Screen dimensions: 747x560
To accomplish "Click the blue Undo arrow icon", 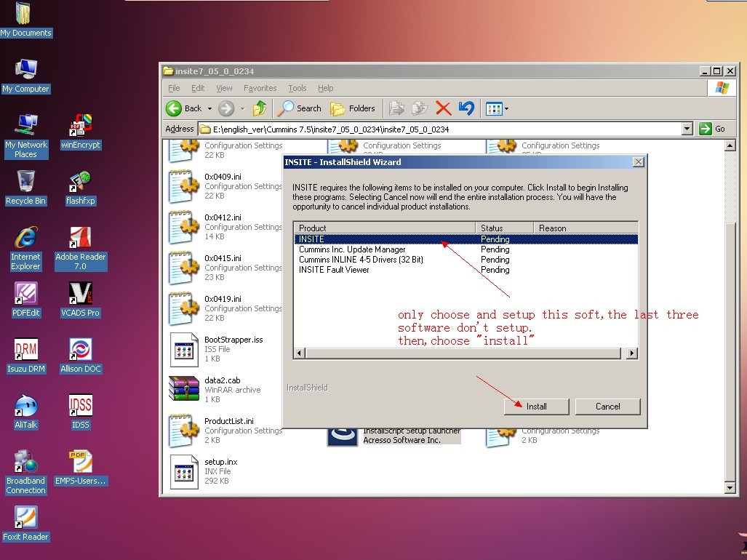I will coord(466,108).
